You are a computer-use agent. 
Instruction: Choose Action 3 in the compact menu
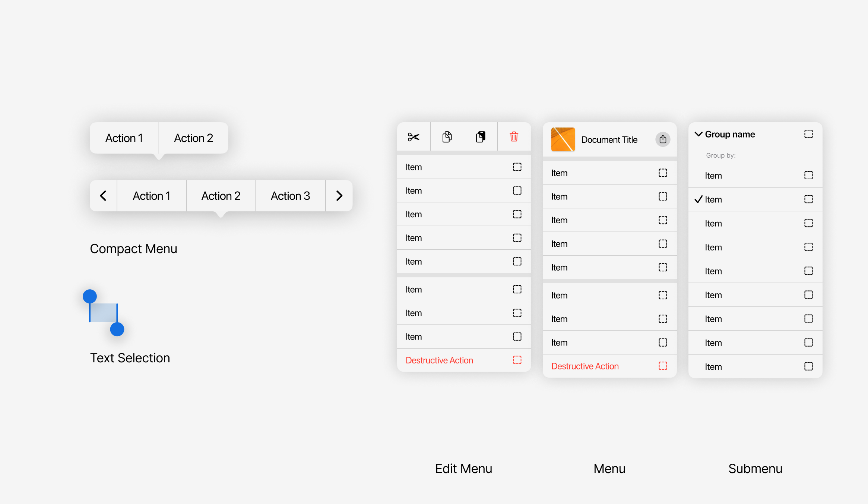290,196
